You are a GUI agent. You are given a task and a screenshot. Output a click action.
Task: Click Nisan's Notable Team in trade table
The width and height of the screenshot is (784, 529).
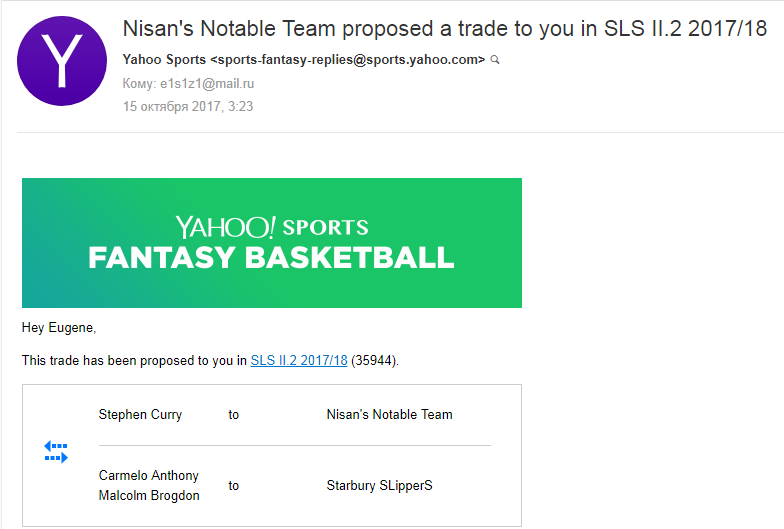[x=390, y=414]
